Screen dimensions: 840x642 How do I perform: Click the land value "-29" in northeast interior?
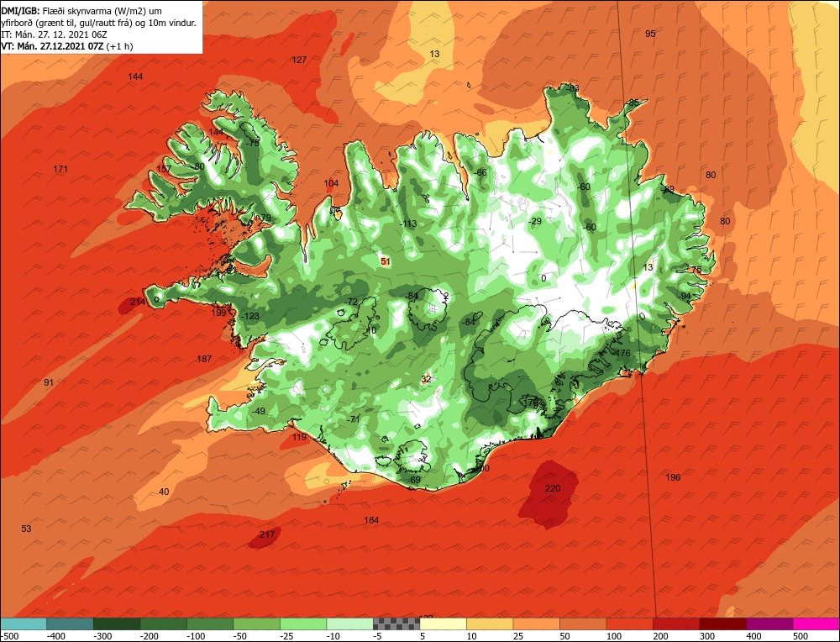pyautogui.click(x=534, y=221)
